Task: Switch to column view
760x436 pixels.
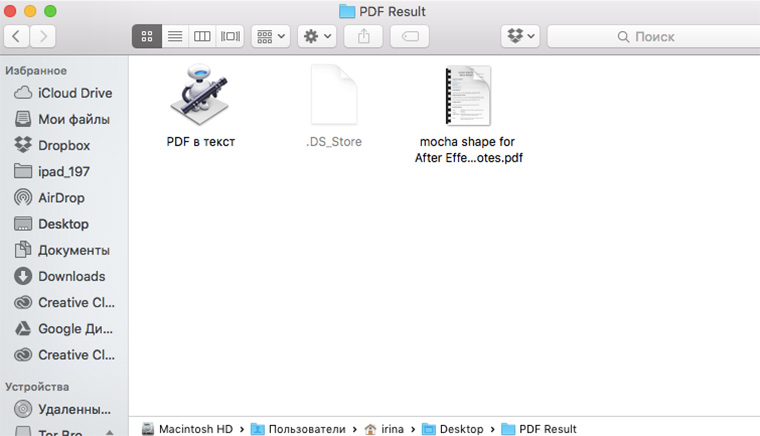Action: pos(202,36)
